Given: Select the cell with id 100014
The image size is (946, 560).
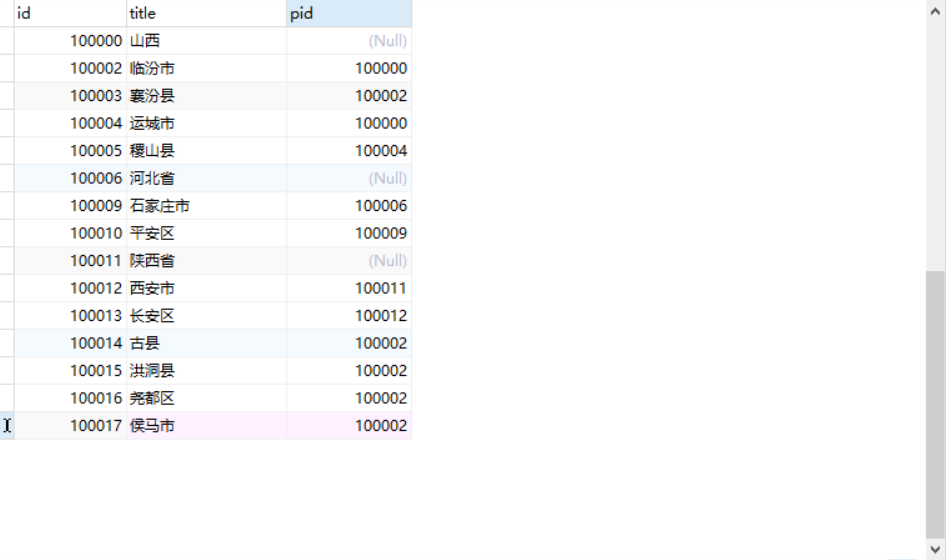Looking at the screenshot, I should 70,343.
